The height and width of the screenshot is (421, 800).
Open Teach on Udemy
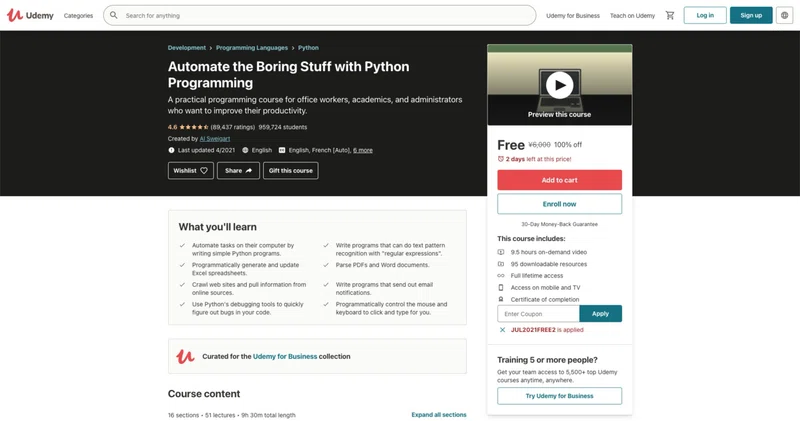[x=632, y=16]
